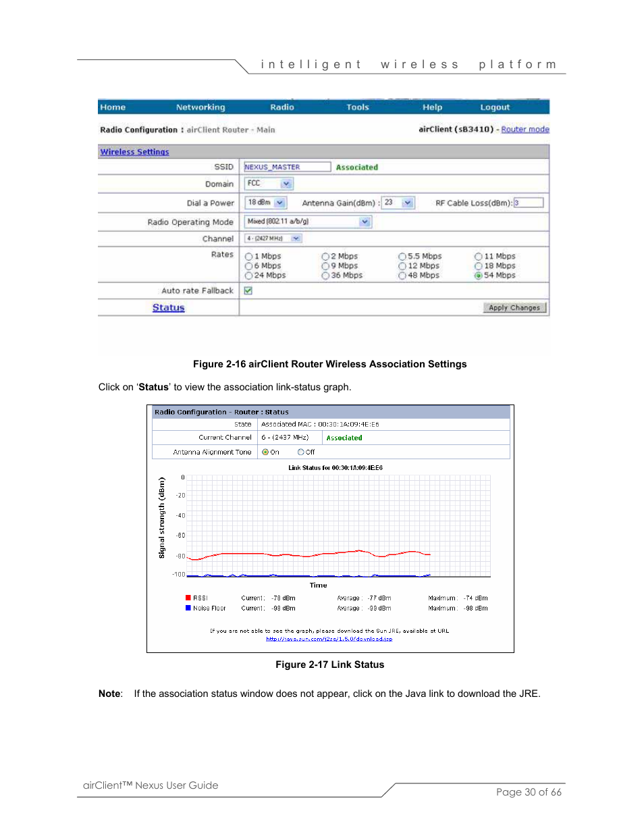This screenshot has height=834, width=644.
Task: Open the Networking menu
Action: [200, 107]
